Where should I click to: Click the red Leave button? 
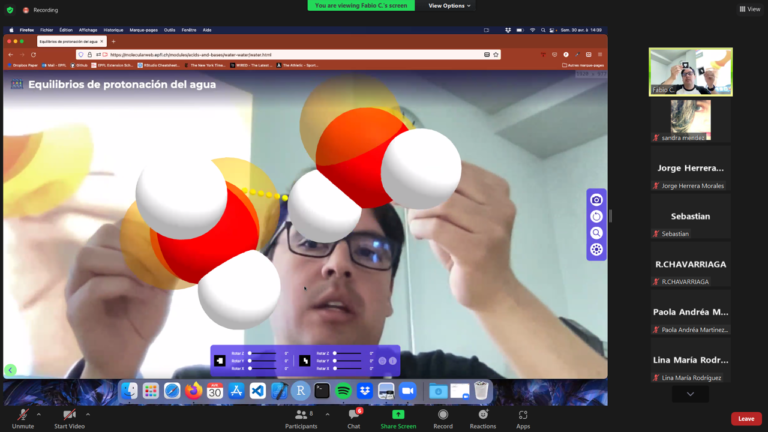(745, 419)
